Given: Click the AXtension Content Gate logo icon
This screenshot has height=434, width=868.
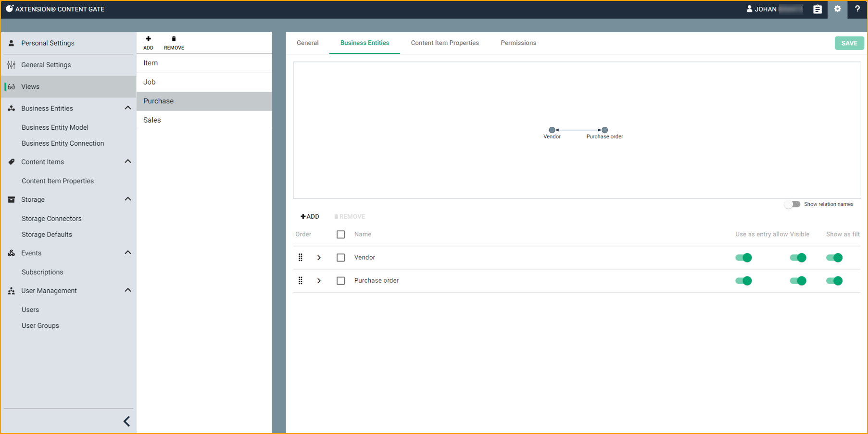Looking at the screenshot, I should click(x=9, y=9).
